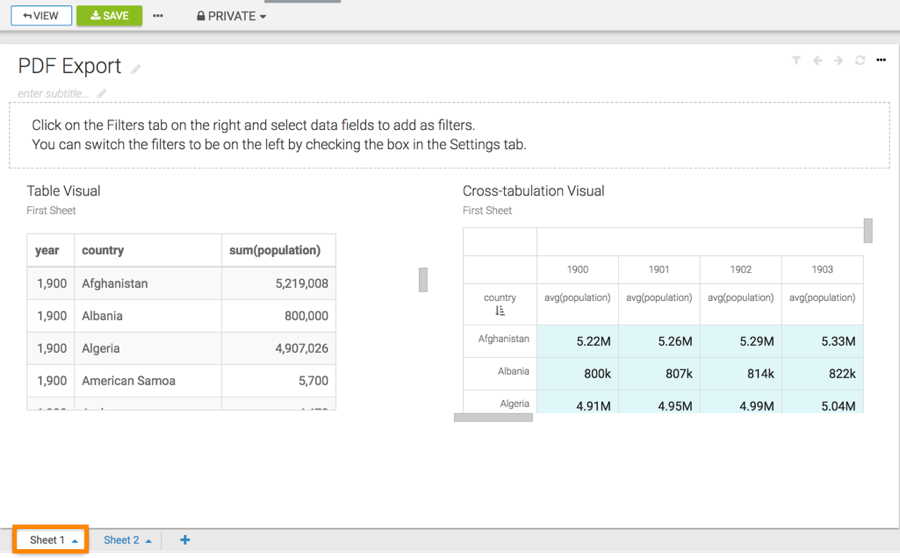The height and width of the screenshot is (558, 900).
Task: Click the green SAVE button
Action: 109,16
